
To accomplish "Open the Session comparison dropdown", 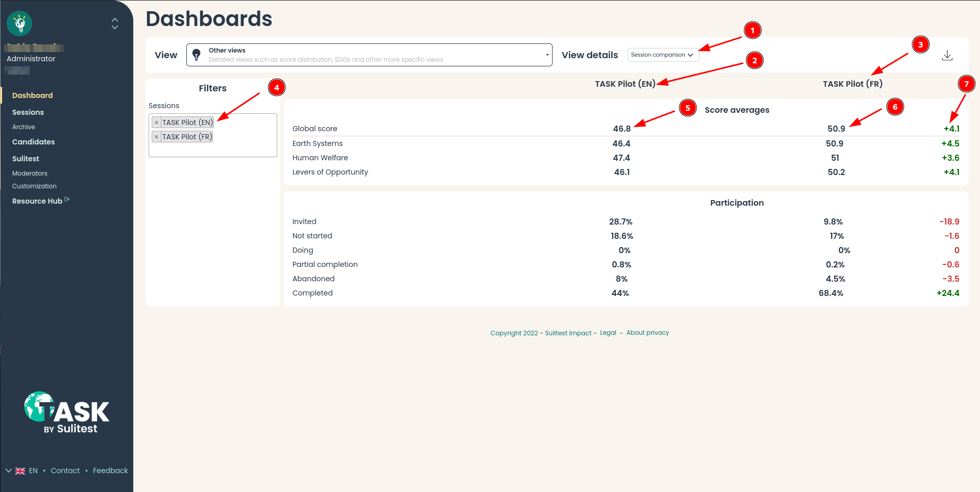I will tap(663, 55).
